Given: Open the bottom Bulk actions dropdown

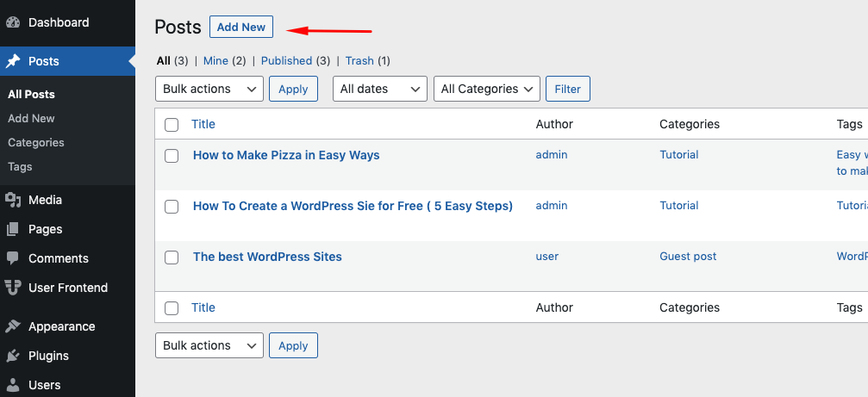Looking at the screenshot, I should 209,345.
